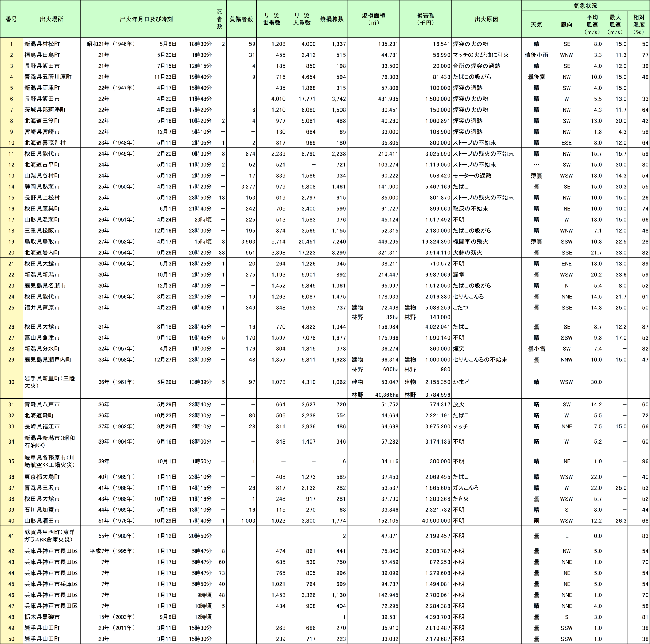Select the cell 静岡県熱海市
Viewport: 650px width, 644px height.
tap(42, 187)
